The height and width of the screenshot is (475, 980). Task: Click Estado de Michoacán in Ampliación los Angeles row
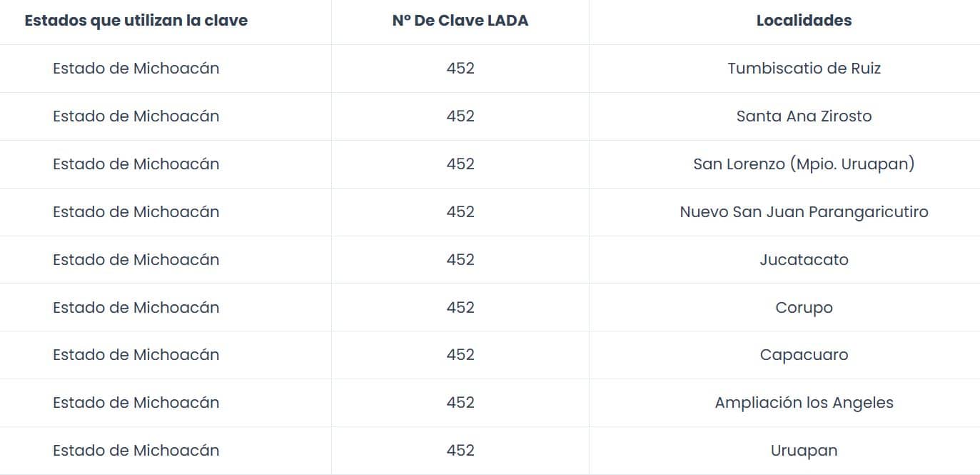coord(136,403)
